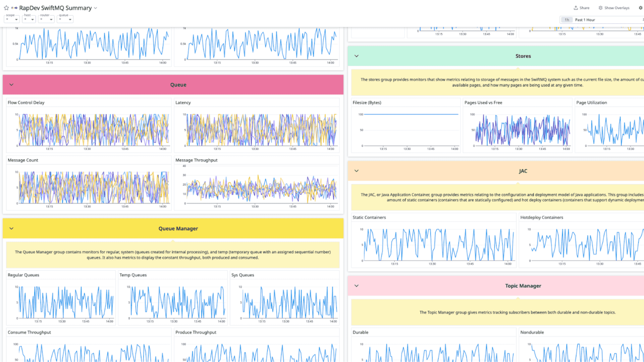The height and width of the screenshot is (362, 644).
Task: Collapse the Queue group section
Action: pos(11,84)
